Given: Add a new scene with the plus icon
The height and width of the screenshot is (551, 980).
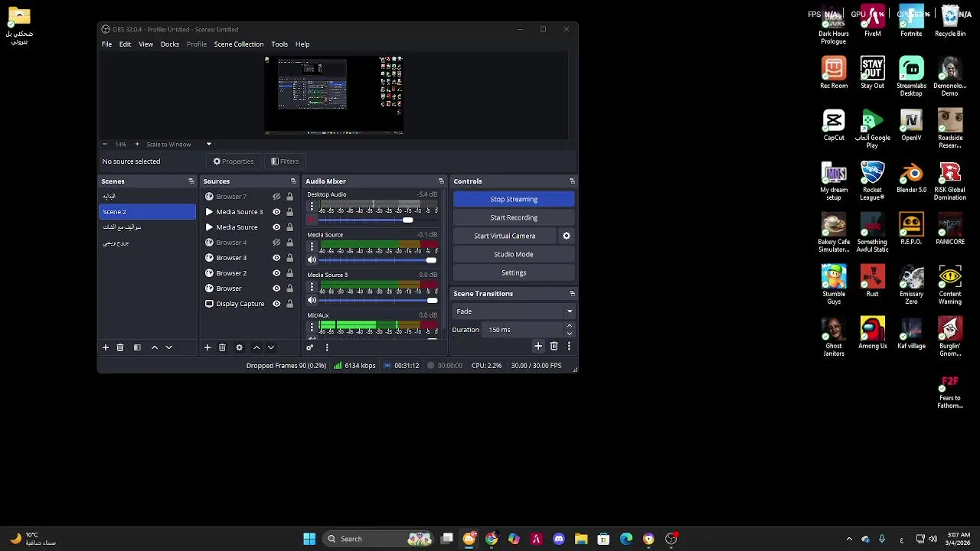Looking at the screenshot, I should [106, 347].
